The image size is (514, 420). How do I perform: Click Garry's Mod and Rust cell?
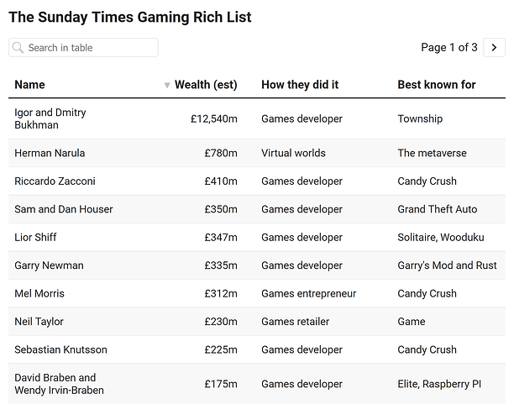point(447,265)
